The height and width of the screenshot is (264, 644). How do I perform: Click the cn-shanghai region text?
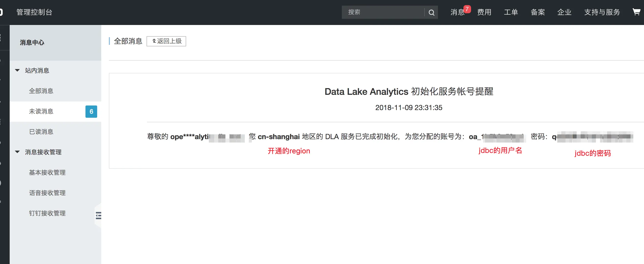pos(279,137)
